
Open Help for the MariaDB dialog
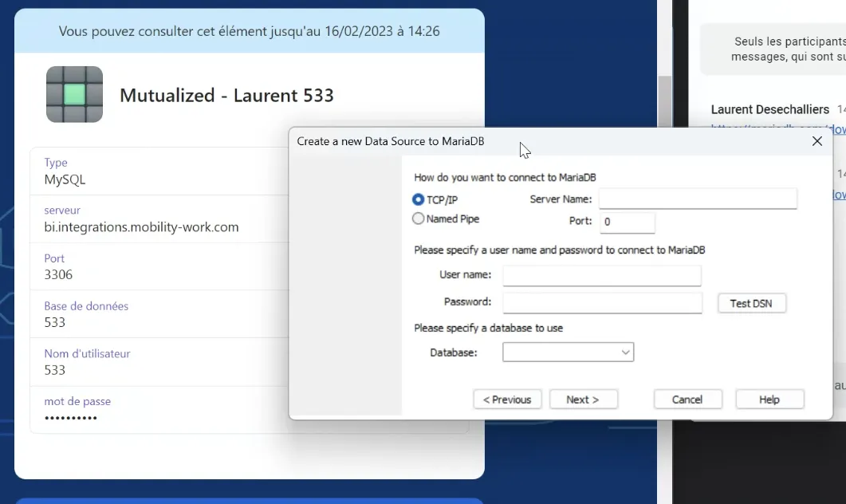769,400
